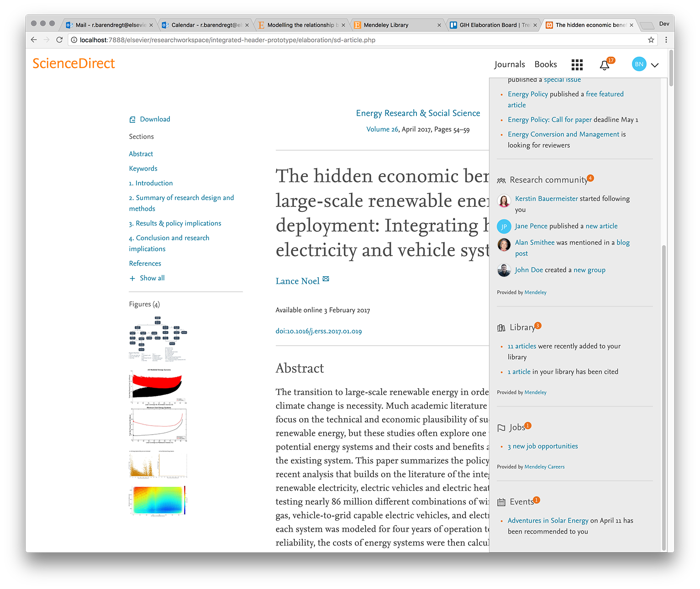
Task: Click the Download link
Action: [x=155, y=119]
